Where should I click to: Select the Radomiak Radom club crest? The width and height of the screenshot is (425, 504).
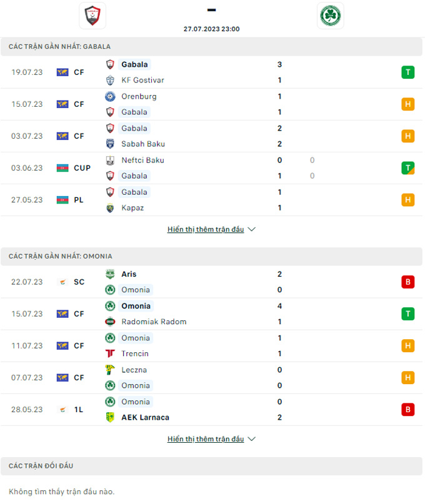point(110,322)
